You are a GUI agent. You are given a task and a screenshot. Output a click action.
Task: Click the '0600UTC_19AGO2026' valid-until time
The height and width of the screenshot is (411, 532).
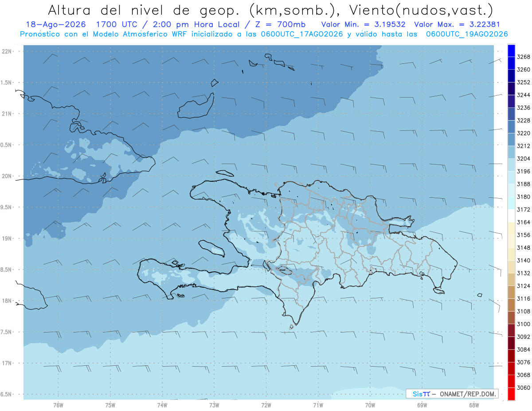pyautogui.click(x=467, y=34)
